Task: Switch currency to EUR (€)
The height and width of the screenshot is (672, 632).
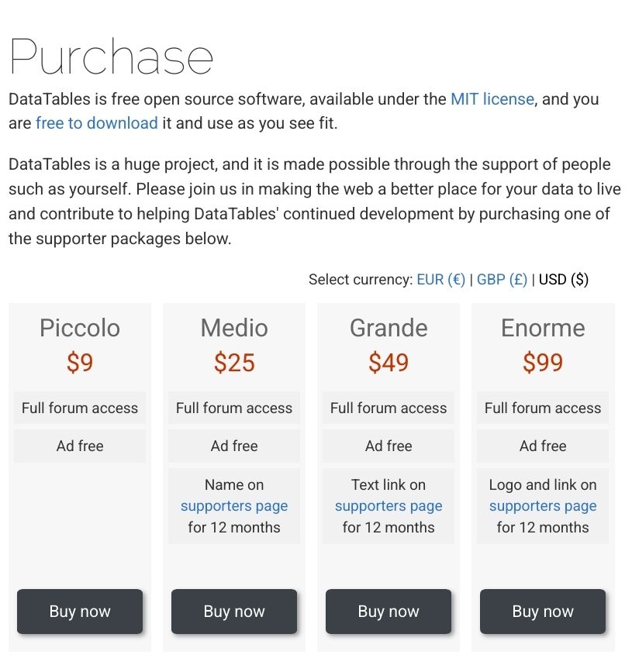Action: pyautogui.click(x=440, y=280)
